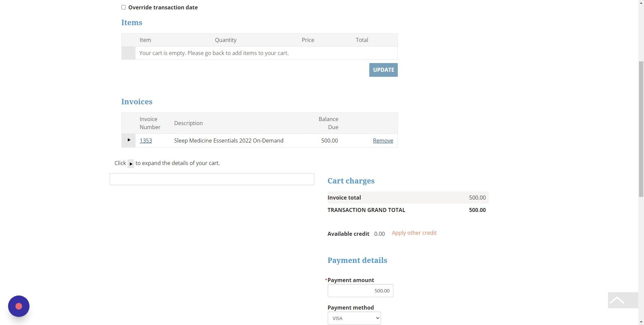Select the Balance Due value 500.00
The image size is (644, 325).
(329, 141)
